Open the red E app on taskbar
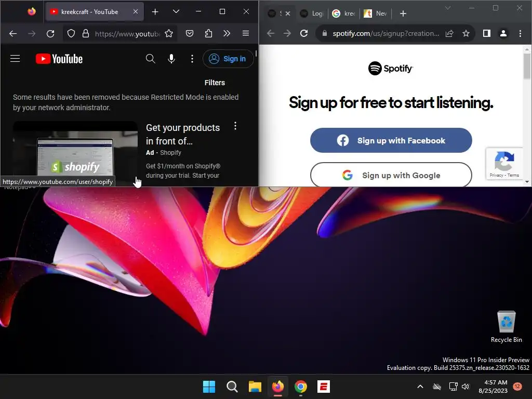The height and width of the screenshot is (399, 532). [324, 387]
